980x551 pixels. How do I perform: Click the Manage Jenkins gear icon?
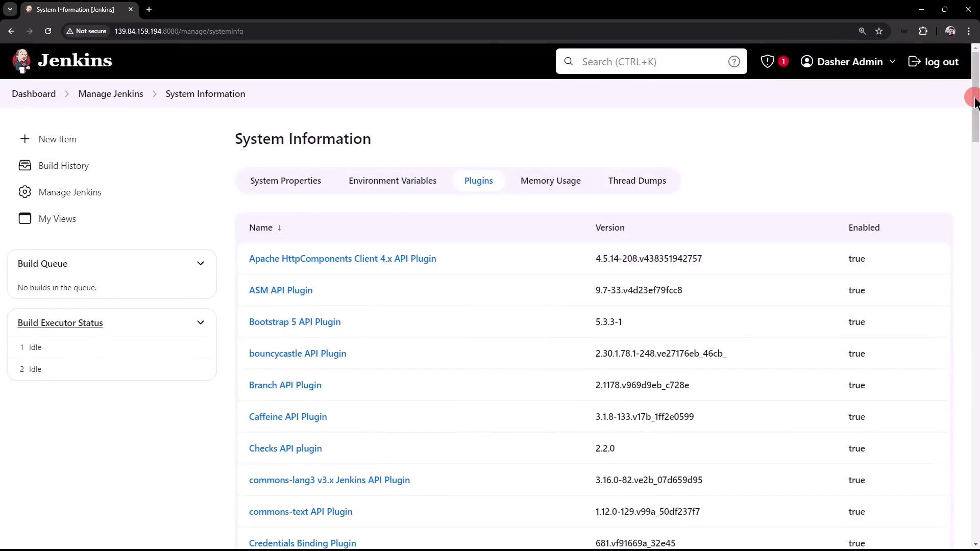pos(24,192)
